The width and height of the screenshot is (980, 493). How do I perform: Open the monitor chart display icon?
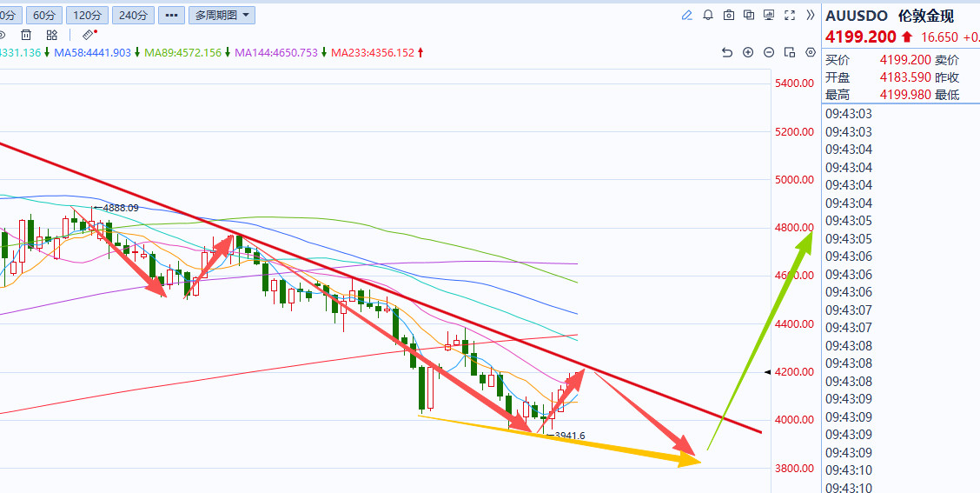click(769, 15)
